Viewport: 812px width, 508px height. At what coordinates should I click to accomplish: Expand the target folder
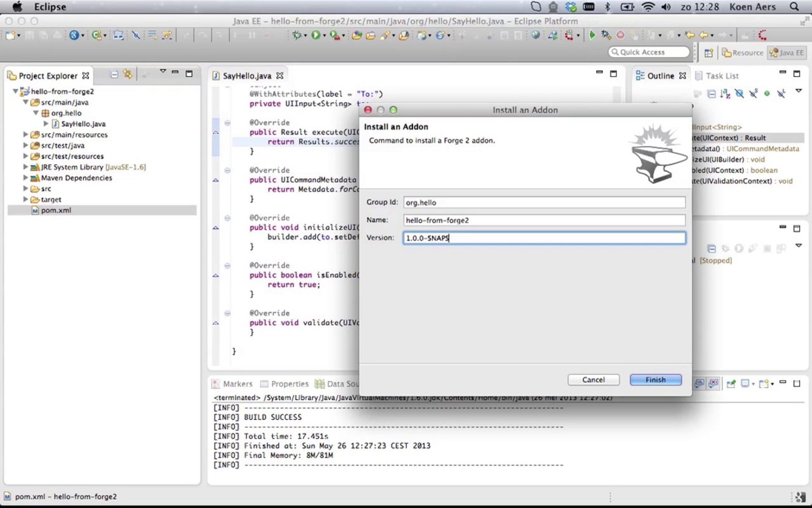[25, 199]
